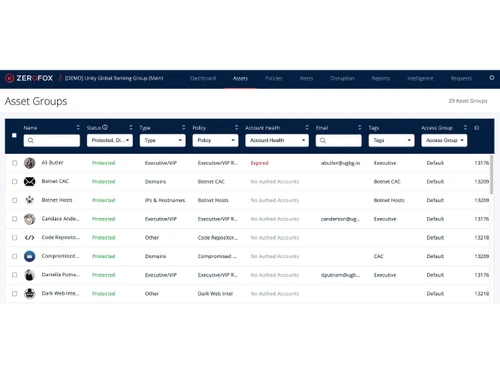This screenshot has height=375, width=500.
Task: Click 'IPs & Hostnames' type cell
Action: [165, 200]
